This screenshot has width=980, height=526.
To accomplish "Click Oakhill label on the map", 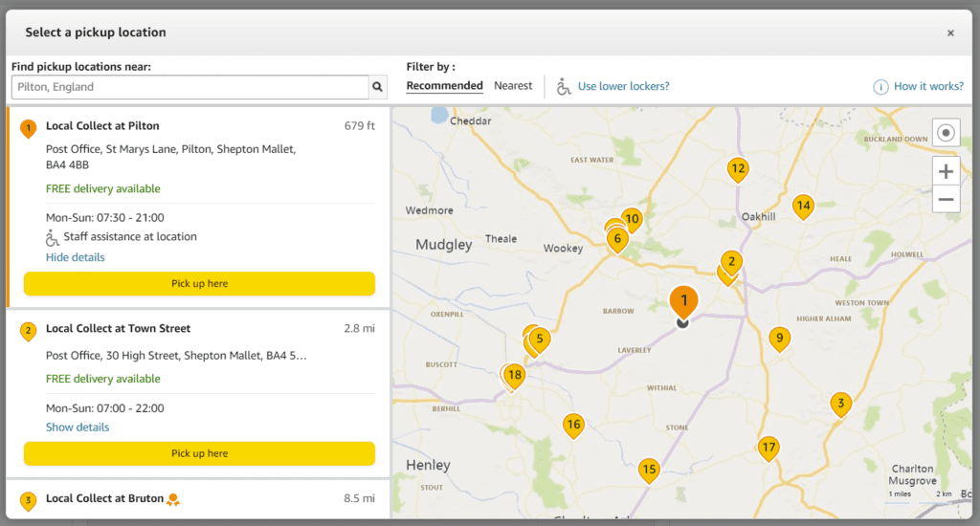I will pos(758,217).
